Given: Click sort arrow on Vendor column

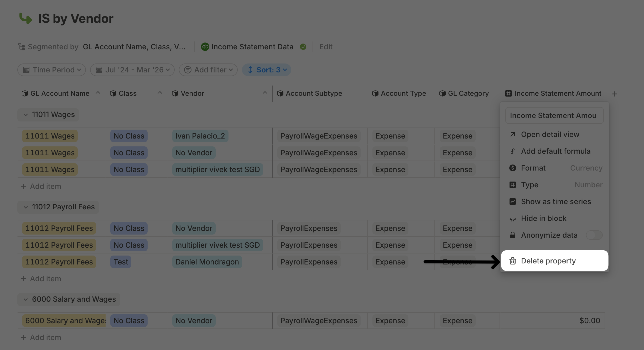Looking at the screenshot, I should [265, 93].
